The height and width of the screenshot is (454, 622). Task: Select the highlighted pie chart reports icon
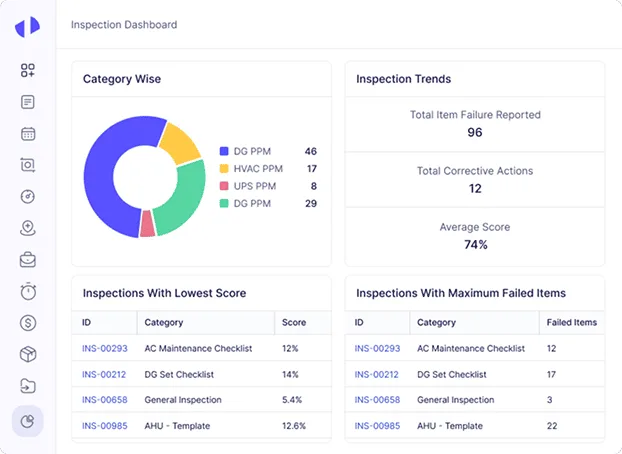coord(27,421)
